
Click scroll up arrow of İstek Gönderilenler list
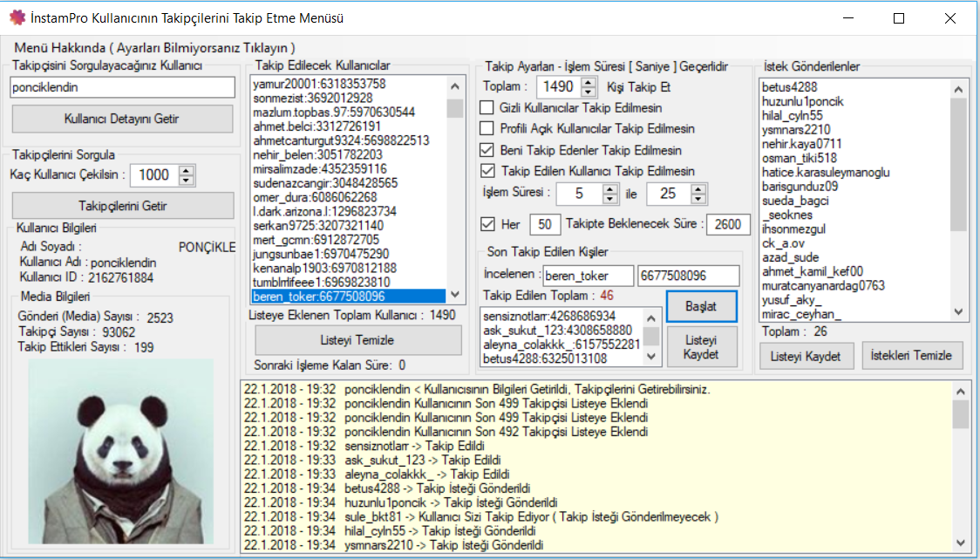pos(958,89)
